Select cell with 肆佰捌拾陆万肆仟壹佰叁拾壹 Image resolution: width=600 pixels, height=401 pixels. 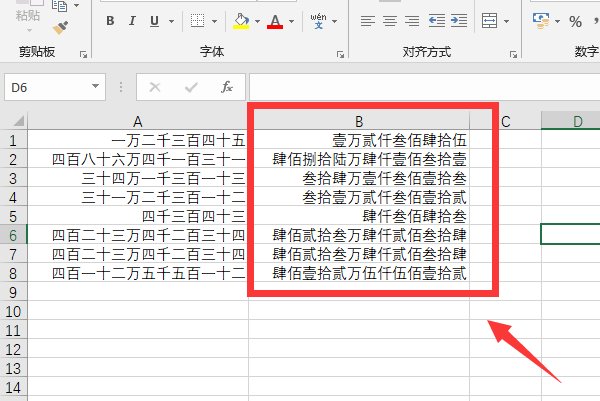pos(359,159)
